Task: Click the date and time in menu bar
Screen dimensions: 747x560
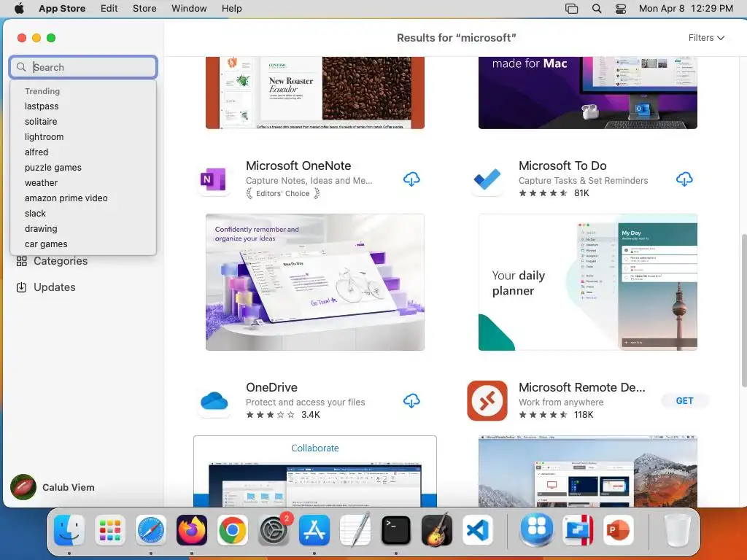Action: pos(686,9)
